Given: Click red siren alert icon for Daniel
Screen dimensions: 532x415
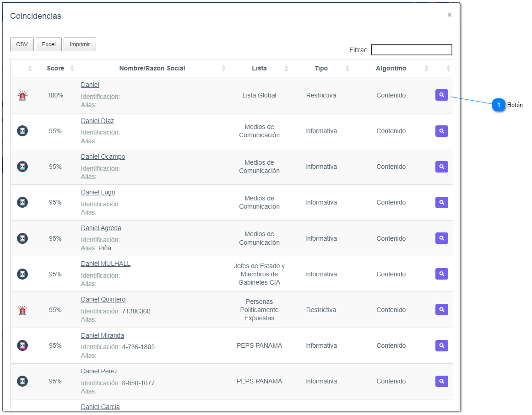Looking at the screenshot, I should point(22,96).
